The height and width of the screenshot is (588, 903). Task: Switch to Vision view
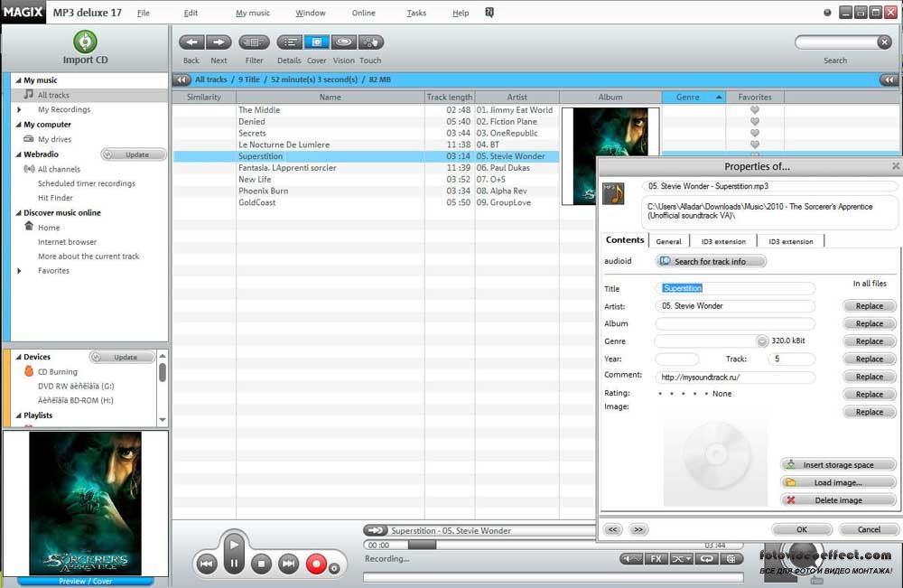(x=344, y=42)
